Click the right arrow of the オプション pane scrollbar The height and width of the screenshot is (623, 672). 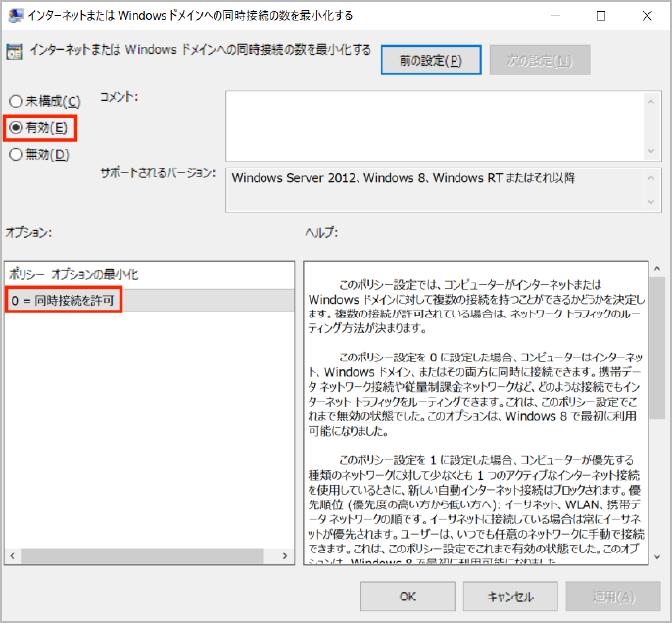coord(284,556)
